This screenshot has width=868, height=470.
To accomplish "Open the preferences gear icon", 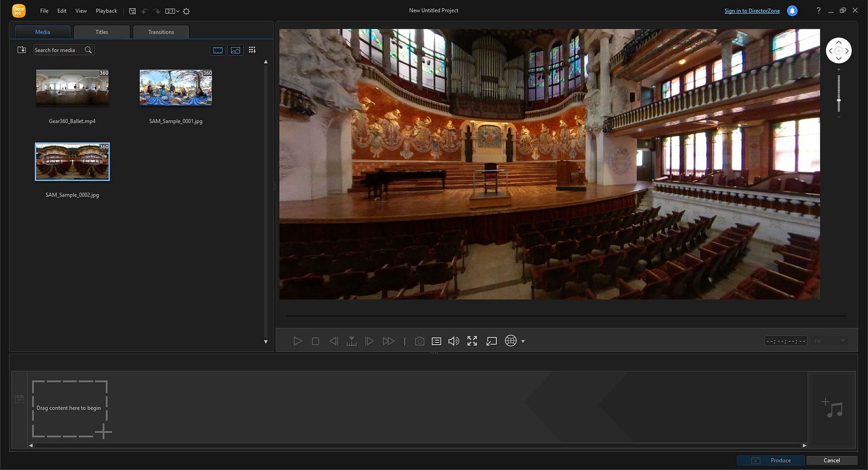I will (x=186, y=11).
